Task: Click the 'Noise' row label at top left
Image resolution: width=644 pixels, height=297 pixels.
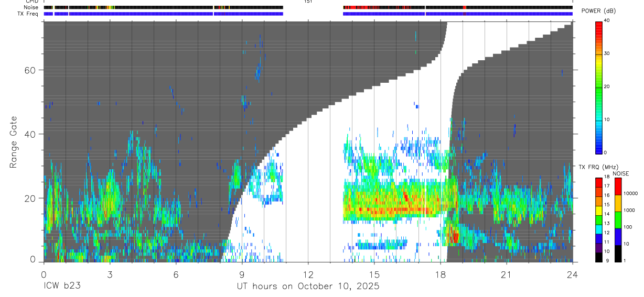Action: click(x=31, y=7)
